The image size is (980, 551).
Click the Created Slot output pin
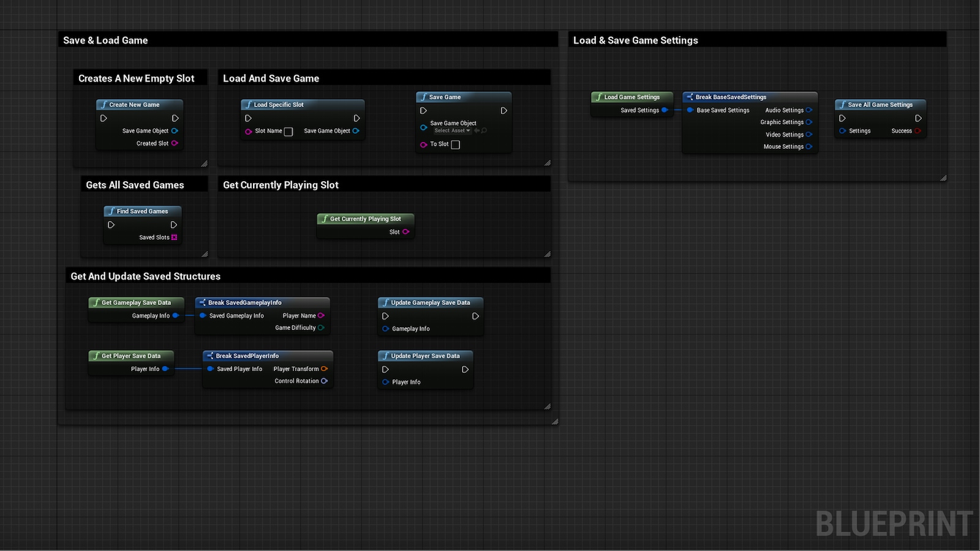pyautogui.click(x=175, y=143)
